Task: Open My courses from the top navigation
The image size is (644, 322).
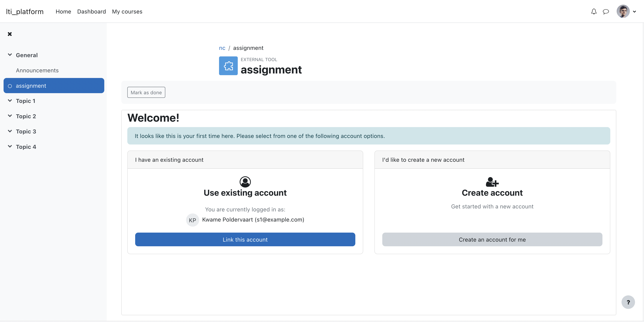Action: click(x=127, y=11)
